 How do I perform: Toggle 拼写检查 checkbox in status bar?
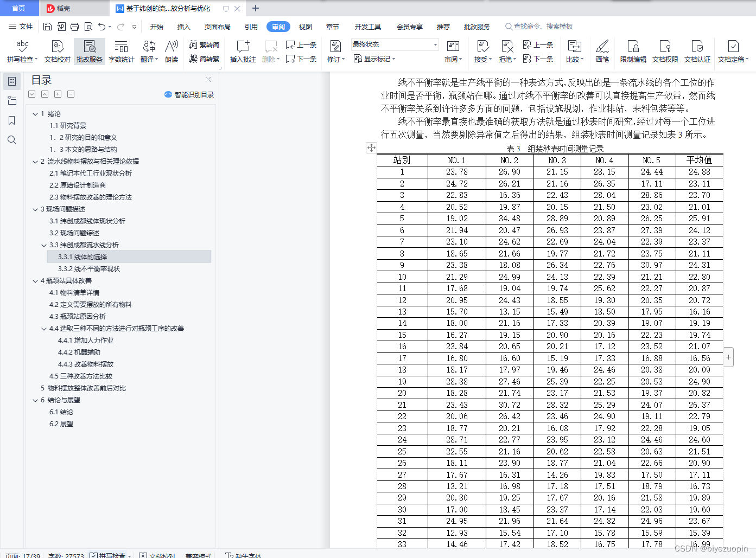click(x=94, y=555)
